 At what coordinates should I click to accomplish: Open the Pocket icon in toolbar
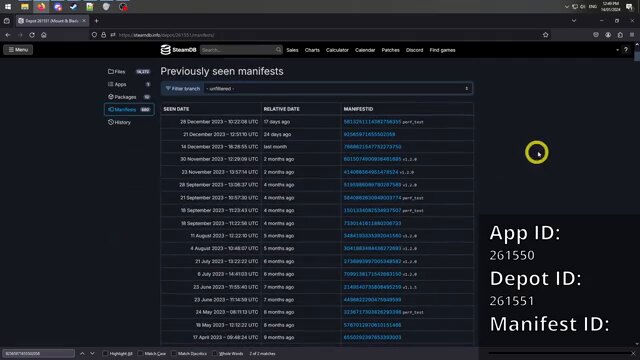596,35
